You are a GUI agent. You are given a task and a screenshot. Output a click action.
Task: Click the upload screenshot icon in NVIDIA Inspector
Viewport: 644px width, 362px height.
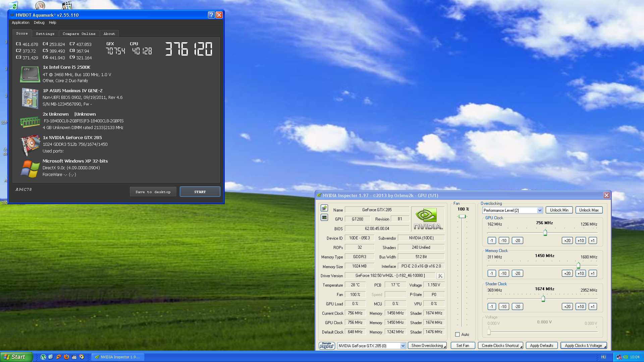[x=324, y=208]
